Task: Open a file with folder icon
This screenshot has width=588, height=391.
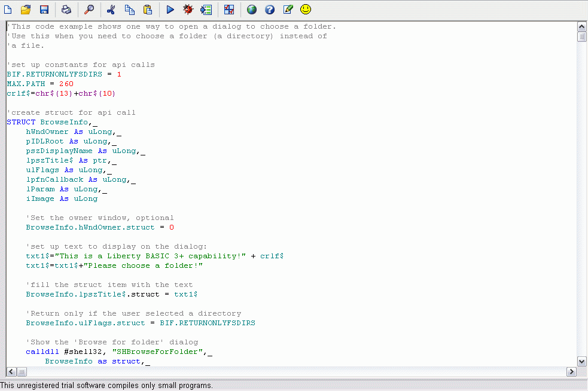Action: point(26,10)
